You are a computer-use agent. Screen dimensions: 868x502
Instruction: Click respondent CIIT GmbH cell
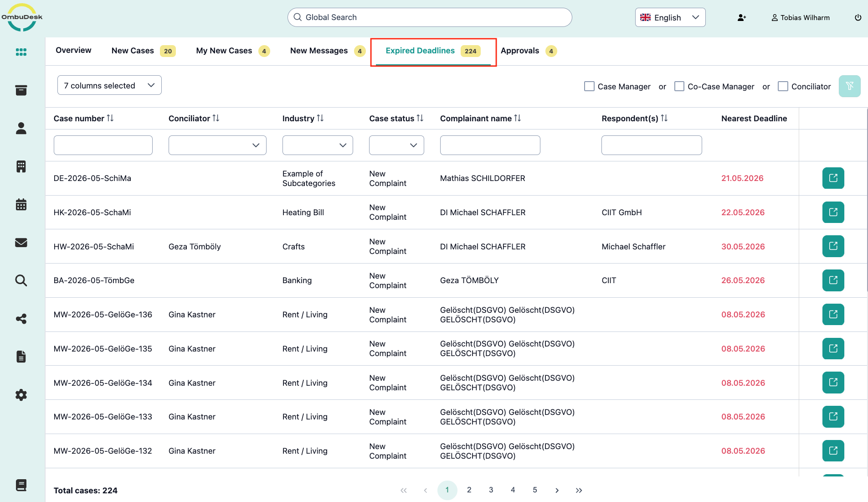click(621, 212)
